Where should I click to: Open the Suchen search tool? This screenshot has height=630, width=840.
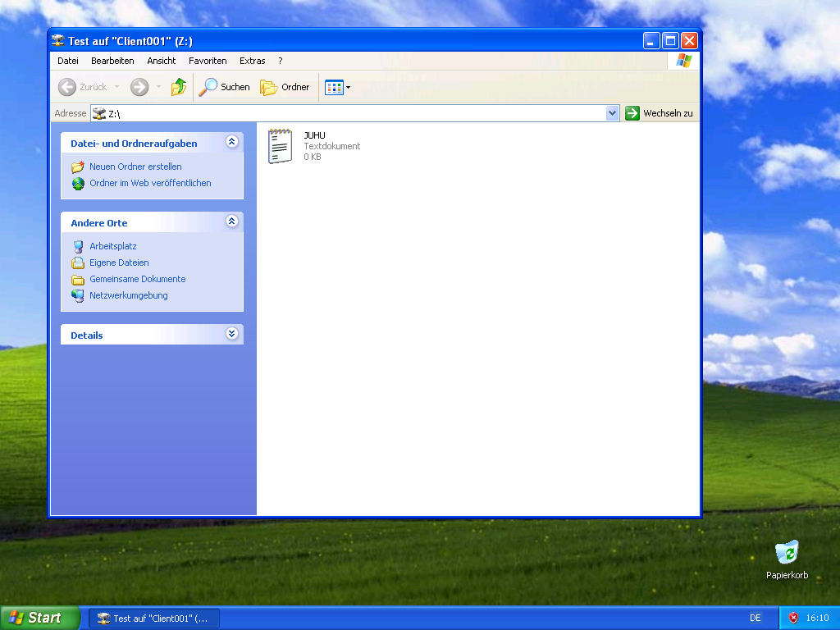pyautogui.click(x=224, y=87)
